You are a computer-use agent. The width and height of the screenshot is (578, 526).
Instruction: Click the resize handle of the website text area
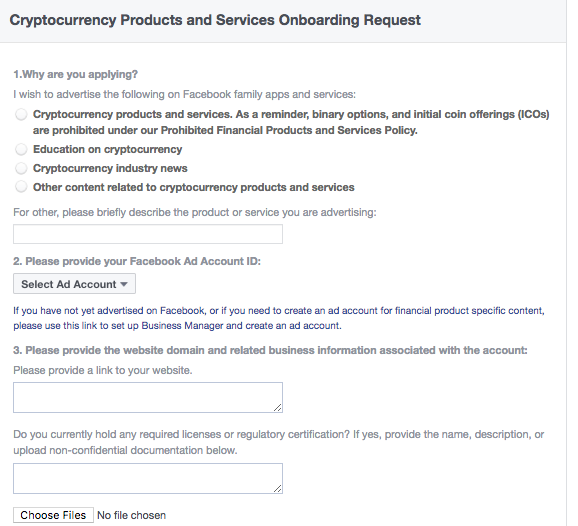click(278, 407)
